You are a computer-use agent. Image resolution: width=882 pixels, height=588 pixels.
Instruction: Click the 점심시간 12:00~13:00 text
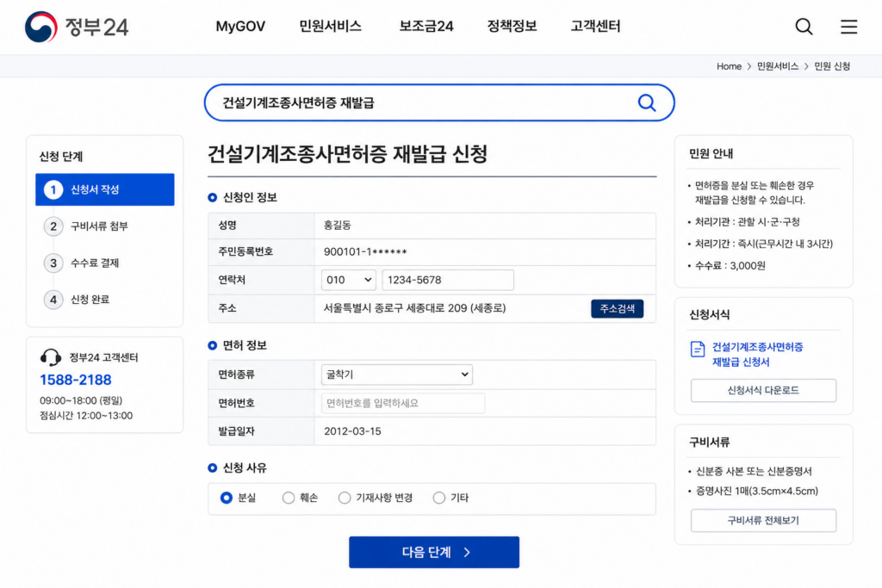tap(86, 416)
